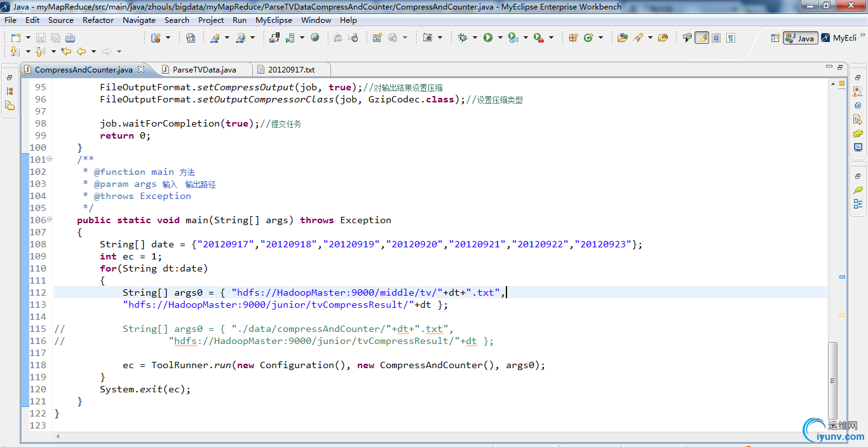868x447 pixels.
Task: Open the Debug configurations dropdown arrow
Action: [475, 38]
